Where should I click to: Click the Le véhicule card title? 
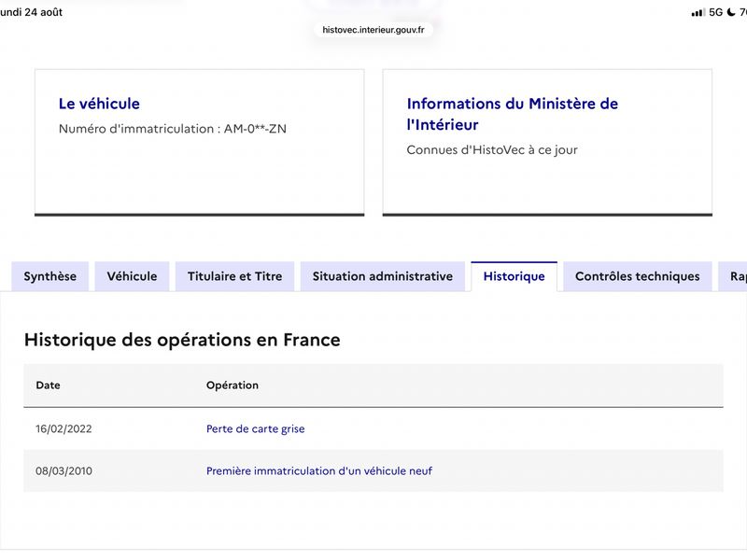click(99, 104)
